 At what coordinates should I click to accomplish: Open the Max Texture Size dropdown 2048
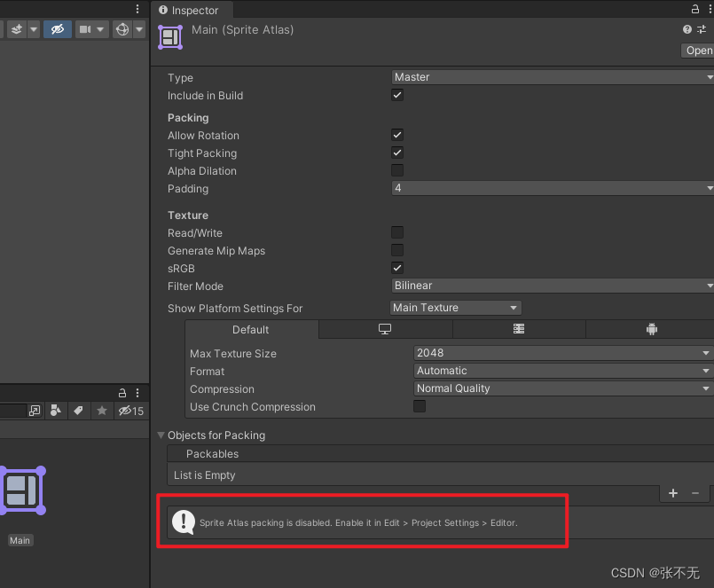point(563,353)
